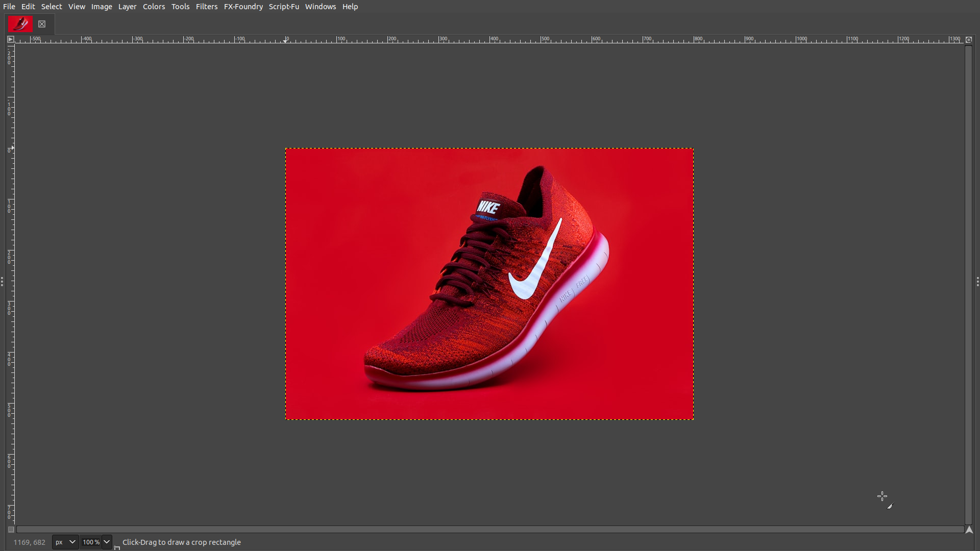Select the red shoe image tab thumbnail
Viewport: 980px width, 551px height.
pos(20,24)
